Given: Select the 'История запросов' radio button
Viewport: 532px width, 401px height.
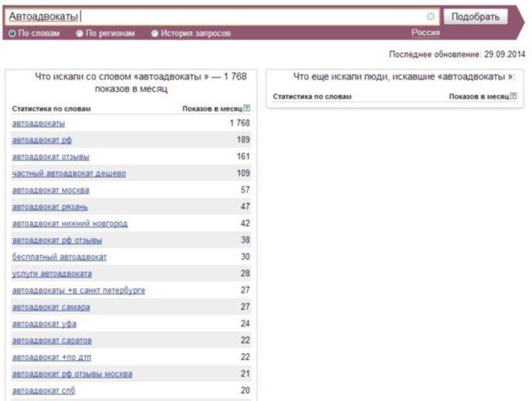Looking at the screenshot, I should click(155, 33).
